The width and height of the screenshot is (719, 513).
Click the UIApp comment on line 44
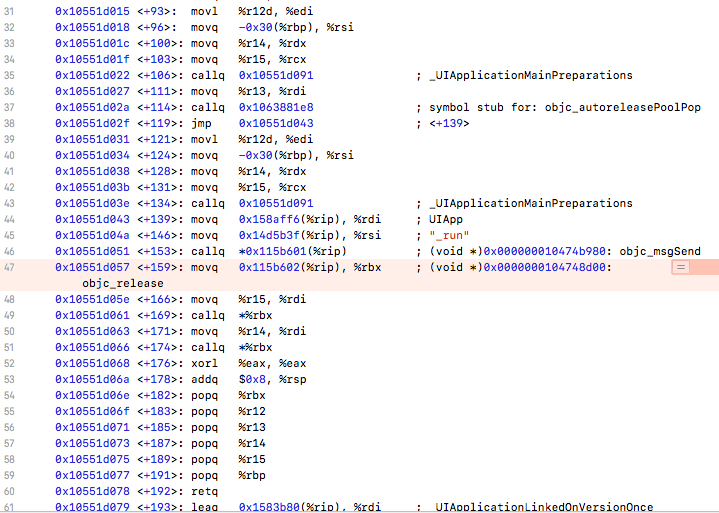446,219
